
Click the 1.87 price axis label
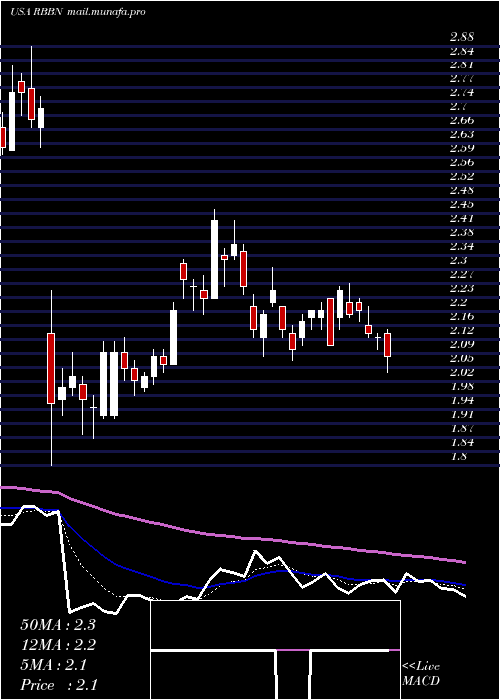(x=462, y=428)
